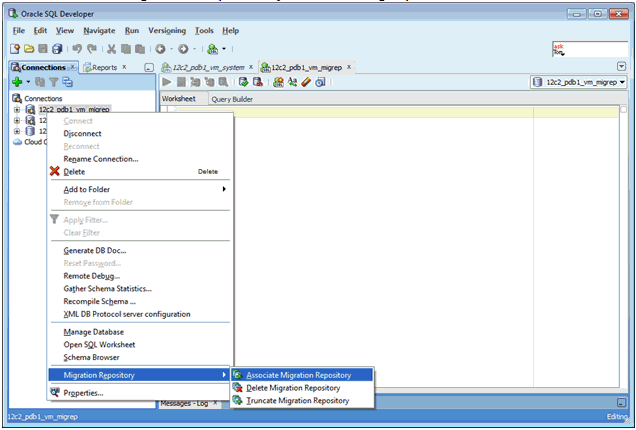Select the Messages - Log tab

[x=184, y=404]
